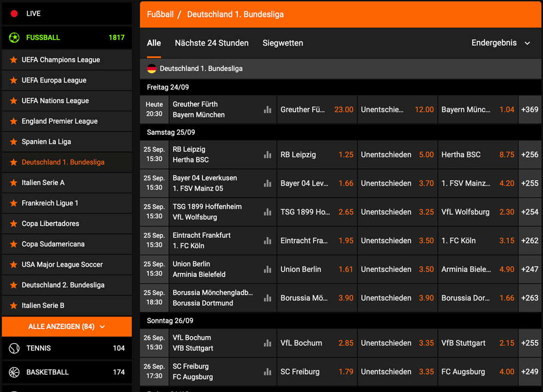Select Borussia Dortmund win at 1.66
Image resolution: width=543 pixels, height=392 pixels.
[478, 298]
